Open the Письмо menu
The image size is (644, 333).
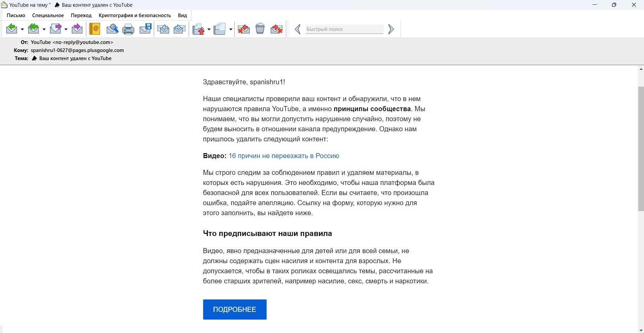[x=16, y=15]
